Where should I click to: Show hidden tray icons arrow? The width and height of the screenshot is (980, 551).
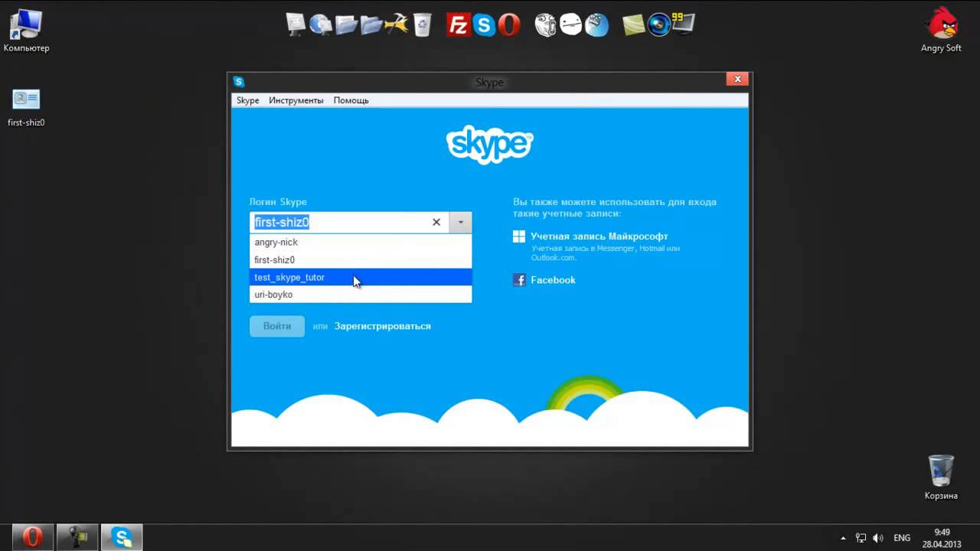coord(843,538)
